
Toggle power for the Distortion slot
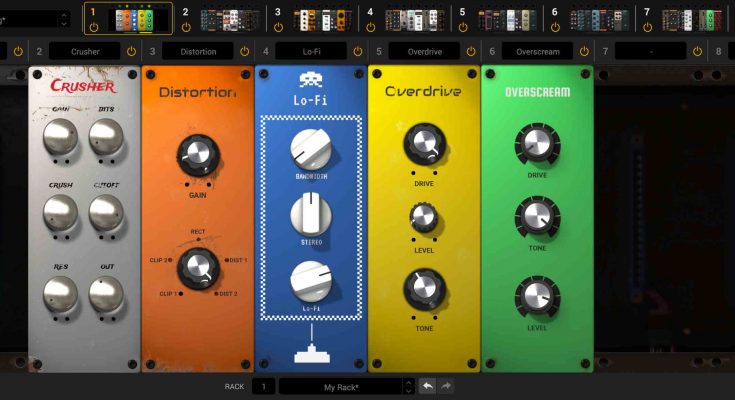point(245,51)
